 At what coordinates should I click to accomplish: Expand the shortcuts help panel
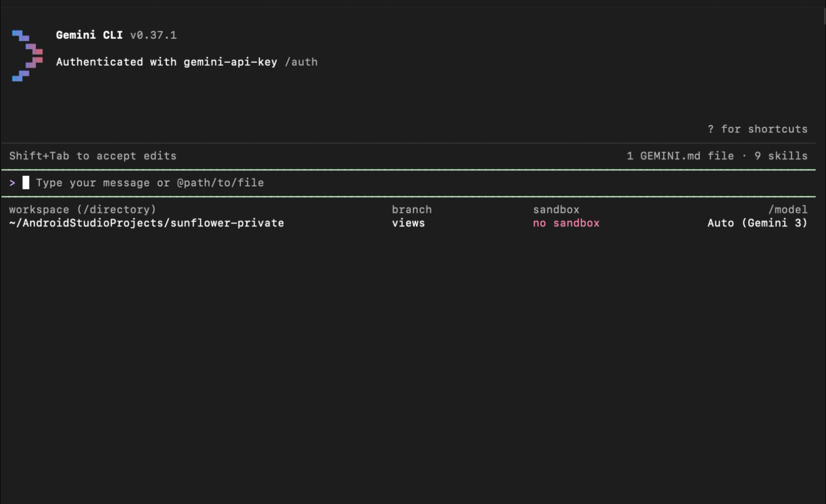[x=758, y=129]
